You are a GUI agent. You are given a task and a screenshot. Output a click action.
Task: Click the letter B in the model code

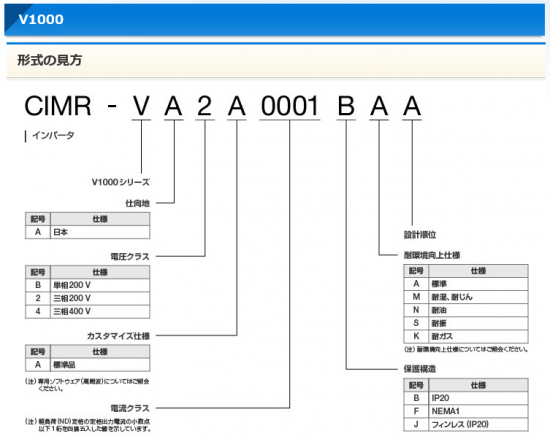tap(346, 106)
